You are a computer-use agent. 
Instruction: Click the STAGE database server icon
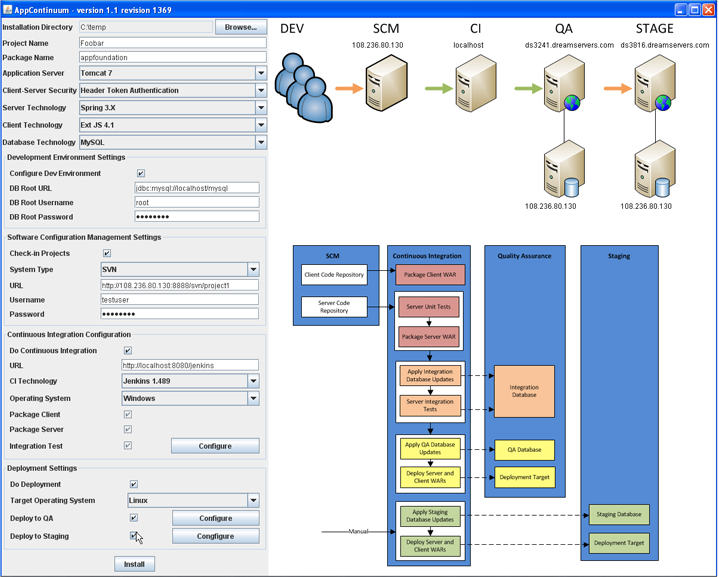coord(655,168)
